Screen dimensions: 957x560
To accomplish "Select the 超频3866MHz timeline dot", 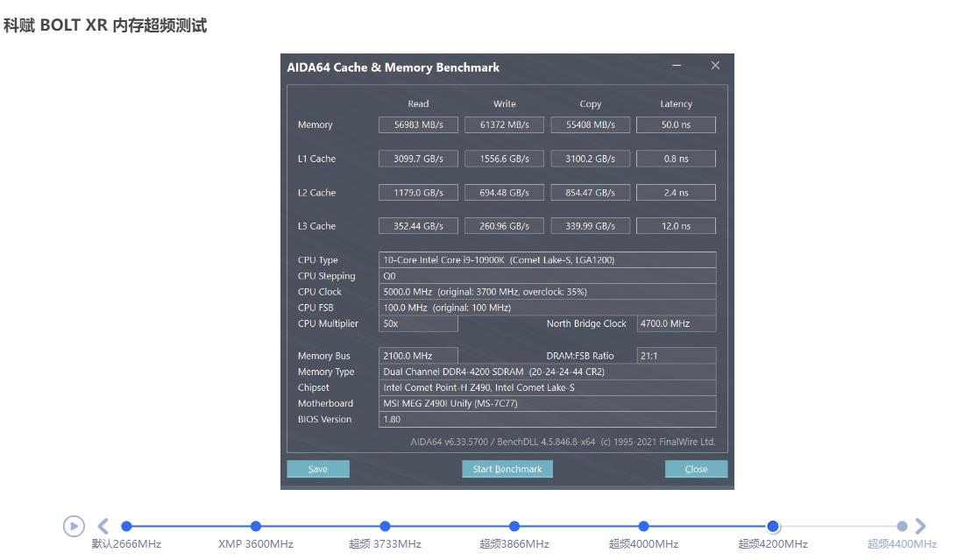I will tap(514, 526).
